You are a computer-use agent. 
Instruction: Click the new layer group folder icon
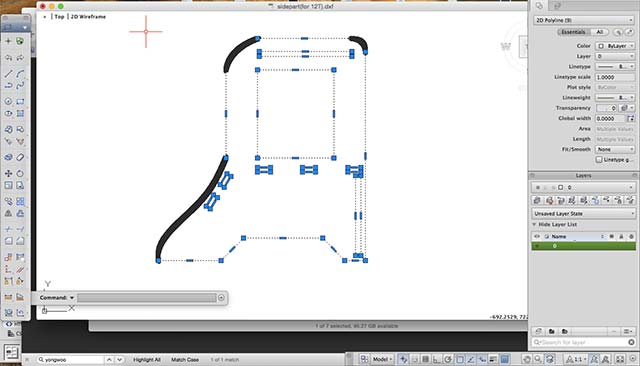(551, 331)
